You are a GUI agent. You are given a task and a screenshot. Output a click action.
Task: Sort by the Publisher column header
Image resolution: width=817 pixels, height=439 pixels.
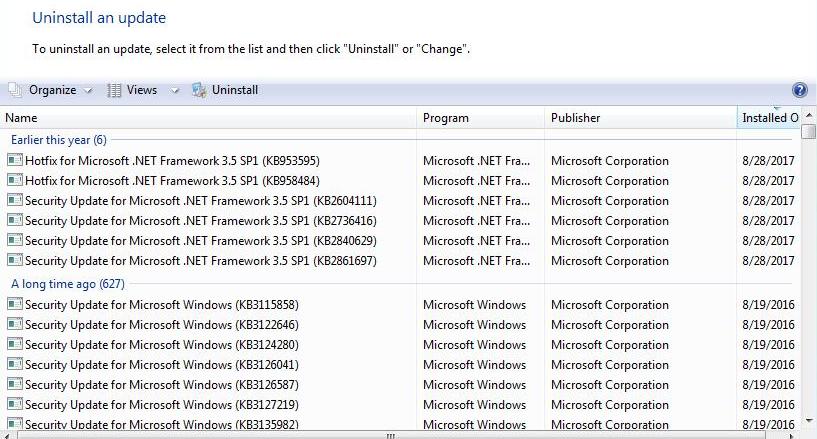[640, 118]
